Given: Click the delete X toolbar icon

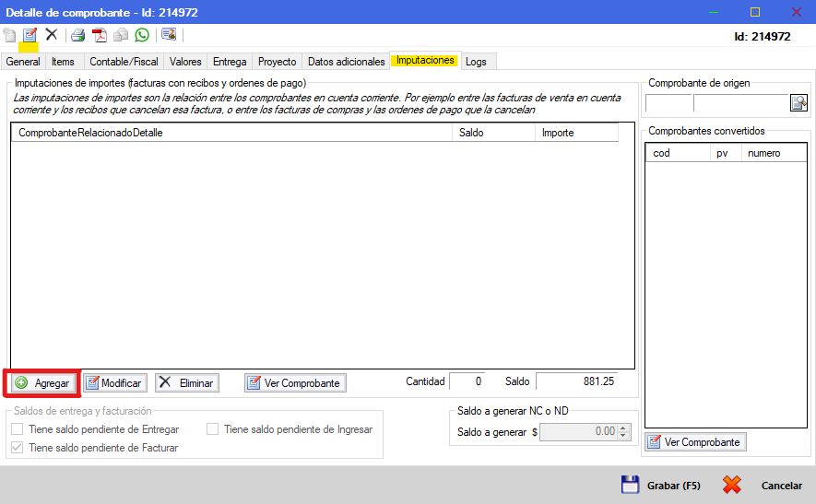Looking at the screenshot, I should (51, 34).
